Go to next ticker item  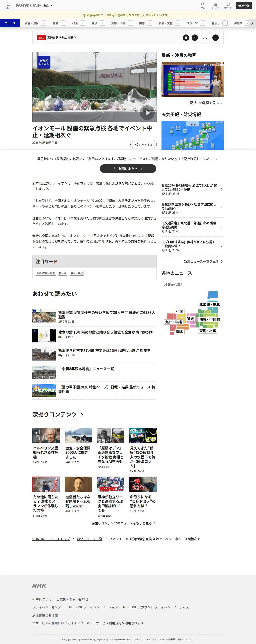[215, 38]
